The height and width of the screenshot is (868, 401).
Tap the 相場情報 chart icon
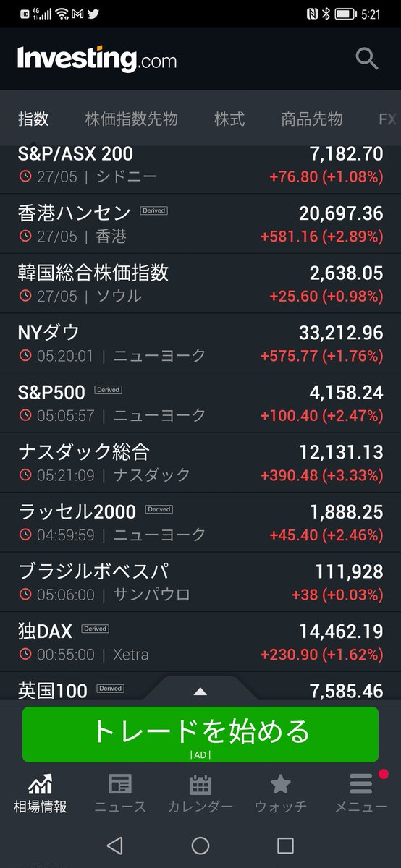point(40,783)
